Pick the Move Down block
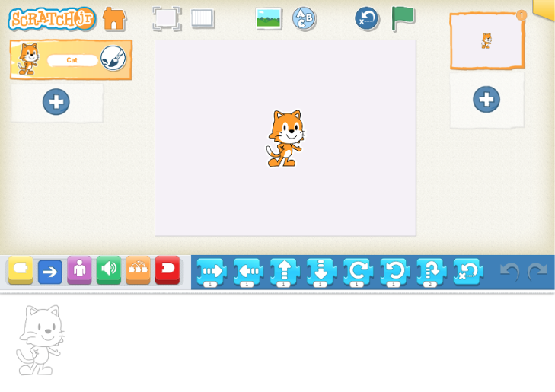 tap(322, 272)
